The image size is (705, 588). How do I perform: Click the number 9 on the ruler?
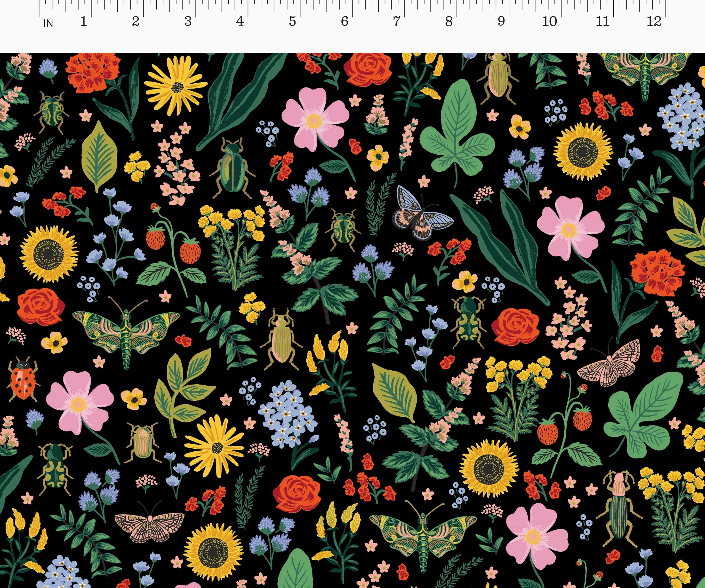point(501,21)
